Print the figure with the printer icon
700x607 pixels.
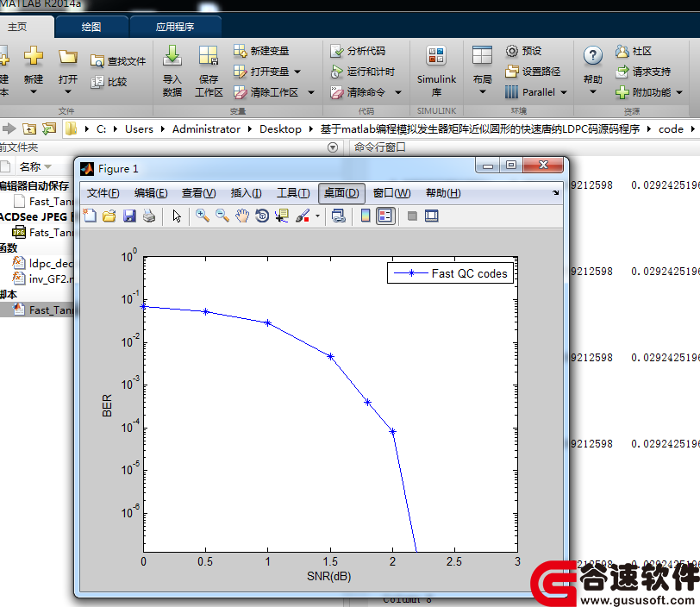click(149, 216)
